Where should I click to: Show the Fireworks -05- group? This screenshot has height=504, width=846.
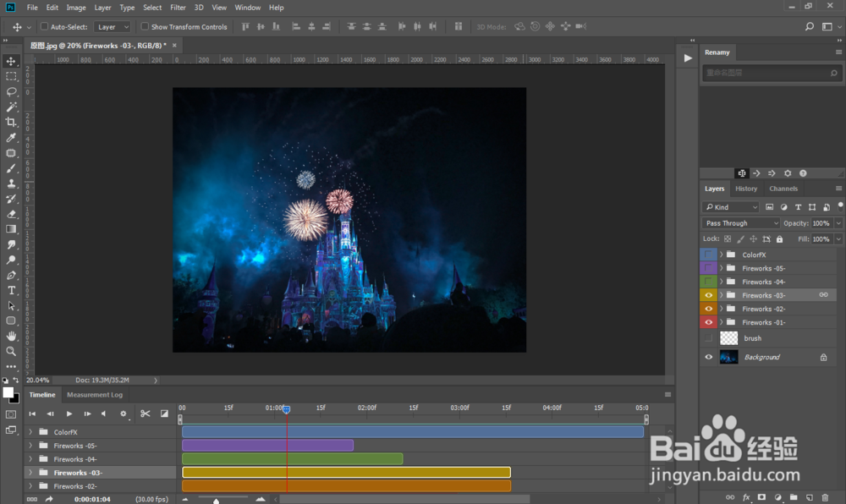click(708, 268)
